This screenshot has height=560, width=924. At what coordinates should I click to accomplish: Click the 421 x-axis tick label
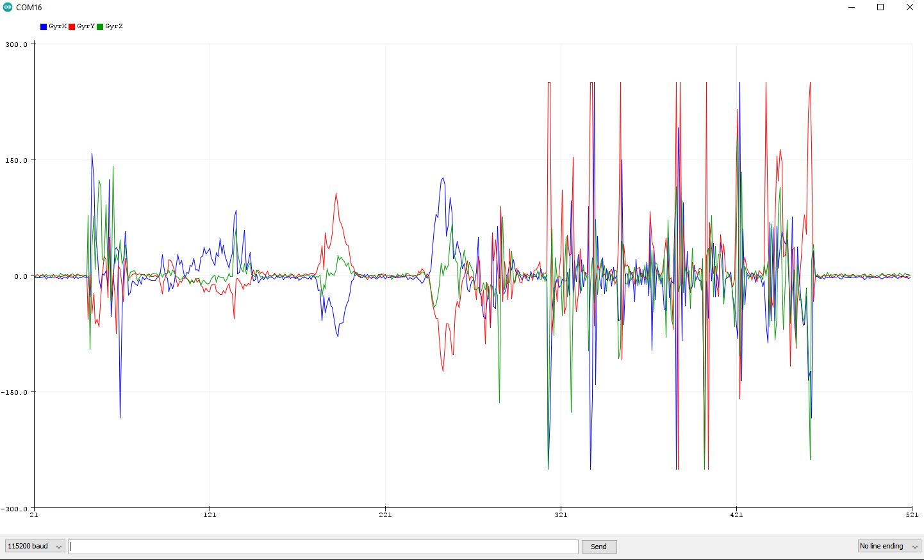click(x=736, y=515)
